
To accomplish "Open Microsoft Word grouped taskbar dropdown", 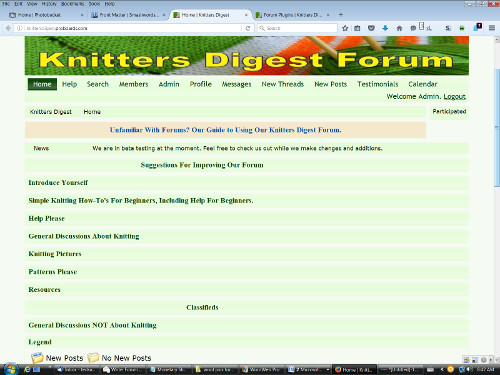I will click(x=328, y=369).
